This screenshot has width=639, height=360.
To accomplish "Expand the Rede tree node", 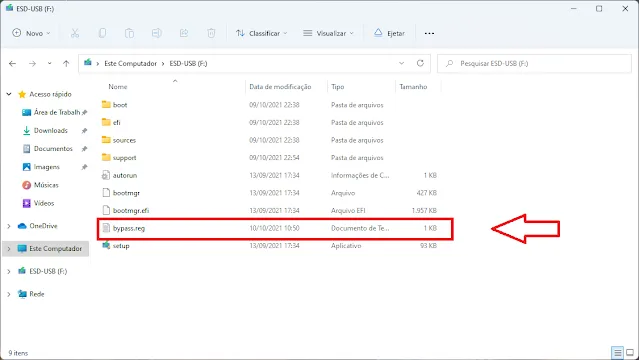I will [9, 294].
